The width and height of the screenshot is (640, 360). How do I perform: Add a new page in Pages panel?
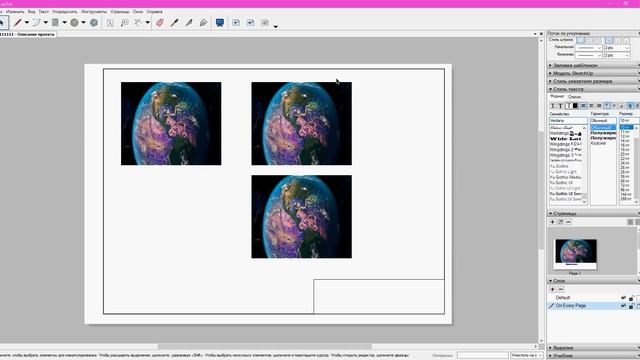coord(553,222)
